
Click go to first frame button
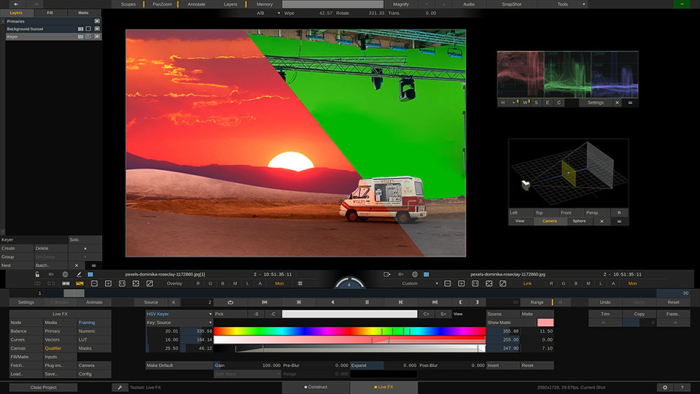click(x=264, y=303)
